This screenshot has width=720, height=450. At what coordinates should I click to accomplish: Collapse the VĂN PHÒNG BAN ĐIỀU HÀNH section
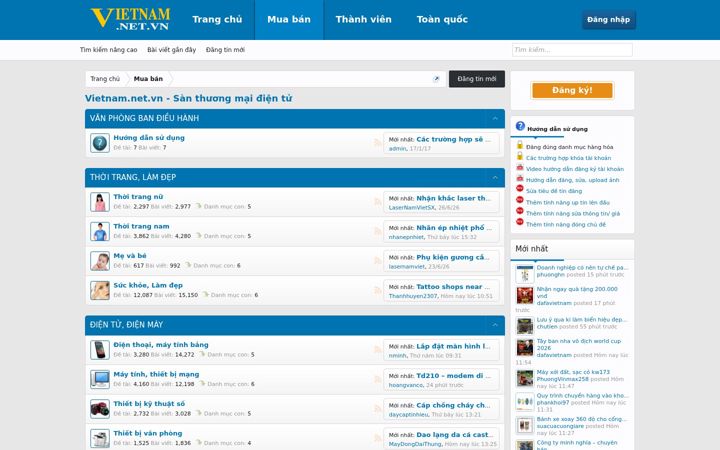coord(495,118)
